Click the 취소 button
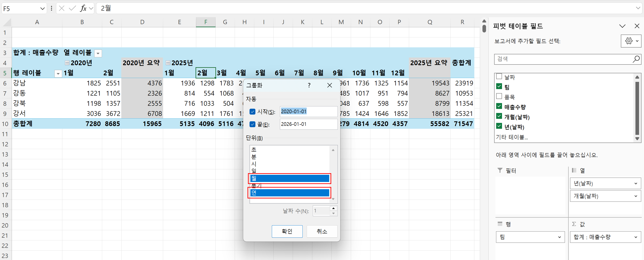644x260 pixels. click(x=322, y=231)
